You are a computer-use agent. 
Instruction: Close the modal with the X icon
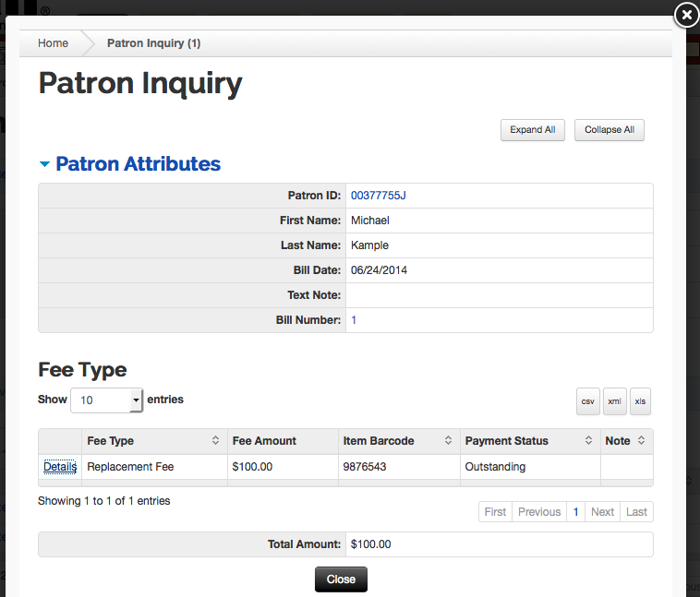pyautogui.click(x=686, y=15)
